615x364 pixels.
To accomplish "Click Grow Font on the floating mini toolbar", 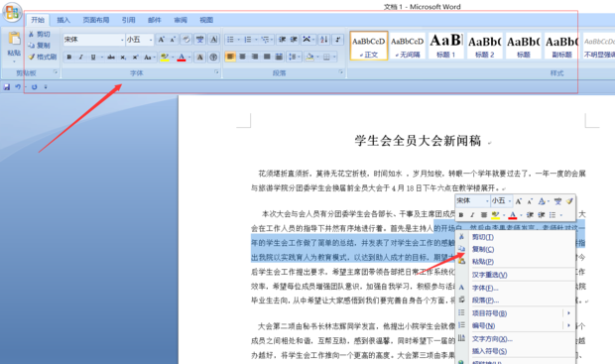I will (519, 201).
